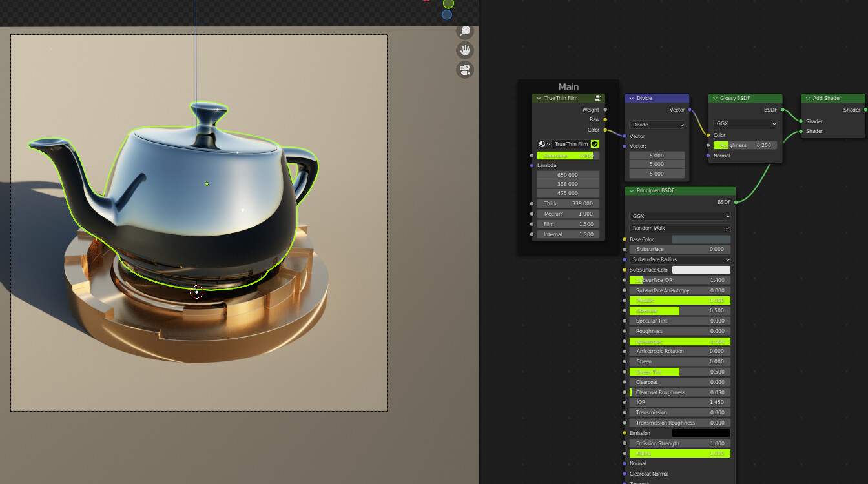Click the Glossy BSDF output socket
The height and width of the screenshot is (484, 868).
(783, 110)
